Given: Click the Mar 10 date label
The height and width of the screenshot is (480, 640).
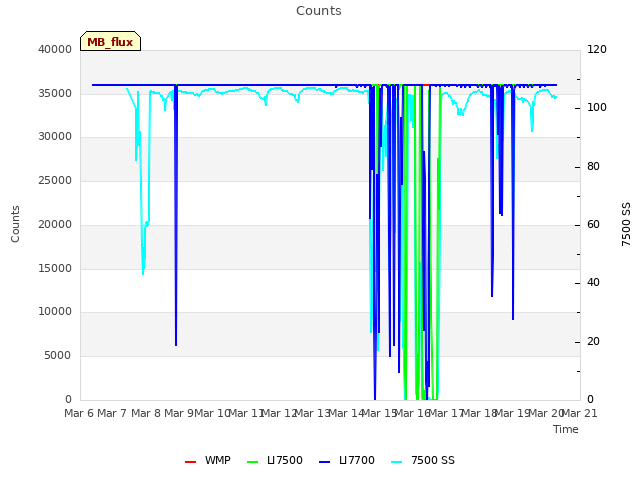Looking at the screenshot, I should coord(212,413).
